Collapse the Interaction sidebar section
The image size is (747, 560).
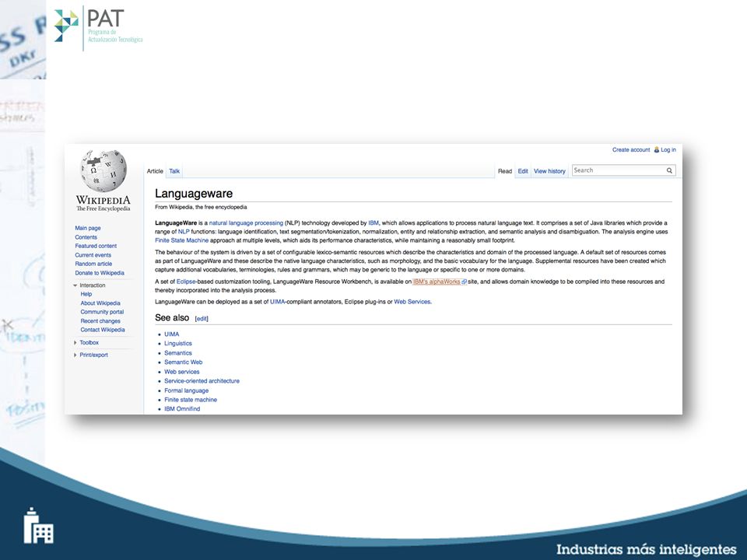[x=75, y=285]
